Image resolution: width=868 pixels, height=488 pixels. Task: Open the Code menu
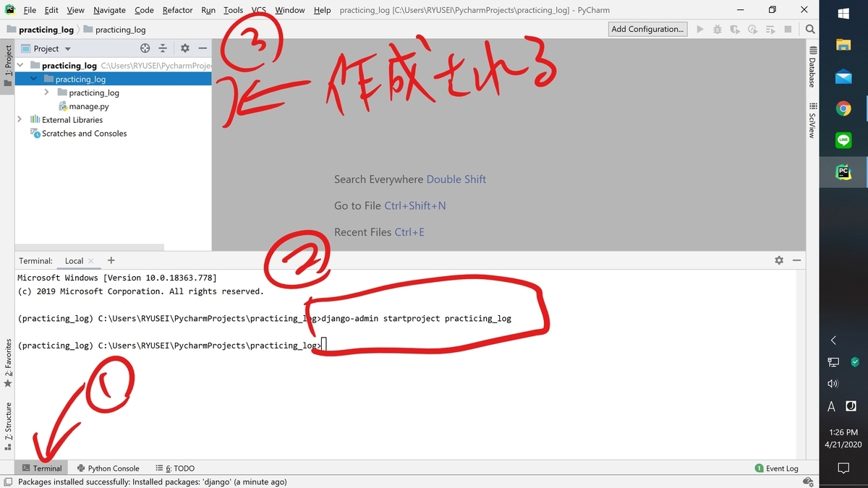pyautogui.click(x=144, y=10)
